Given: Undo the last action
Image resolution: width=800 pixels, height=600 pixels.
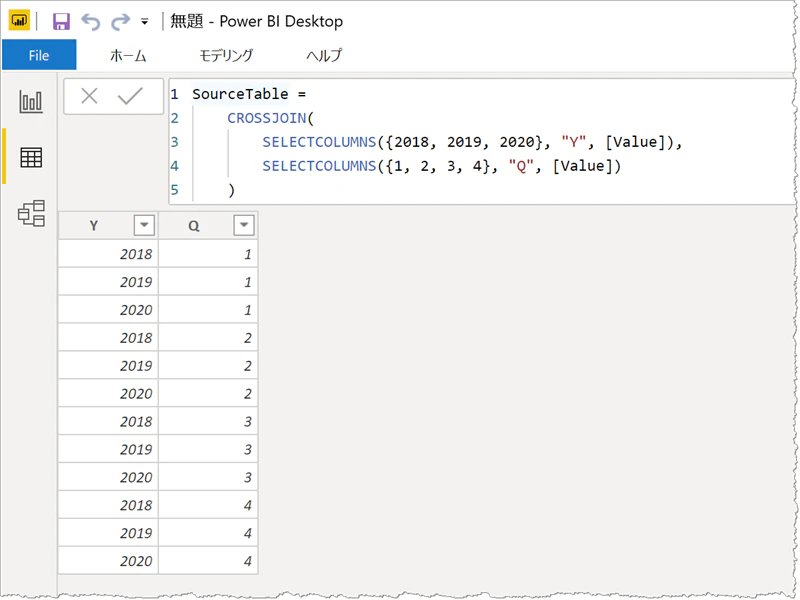Looking at the screenshot, I should 91,22.
